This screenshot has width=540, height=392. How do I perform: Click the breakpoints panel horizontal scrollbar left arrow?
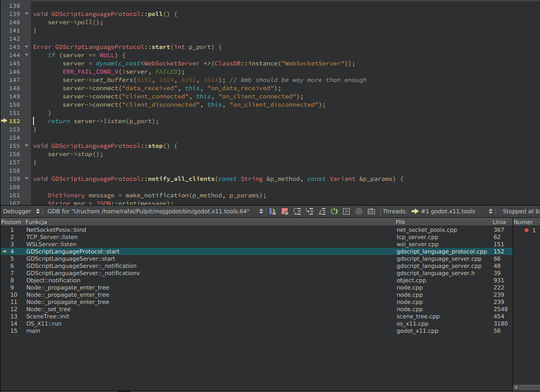click(516, 387)
